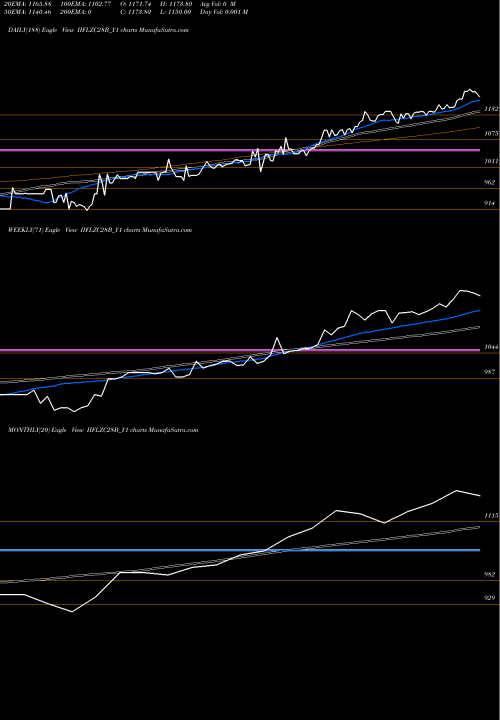Viewport: 500px width, 720px height.
Task: Click the DAILY(188) chart title
Action: click(98, 30)
